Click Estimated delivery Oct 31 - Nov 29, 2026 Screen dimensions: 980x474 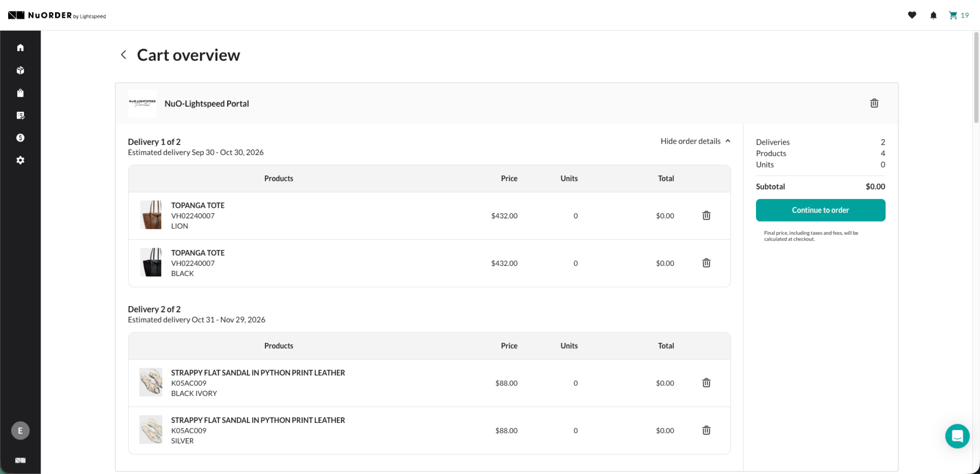(196, 320)
